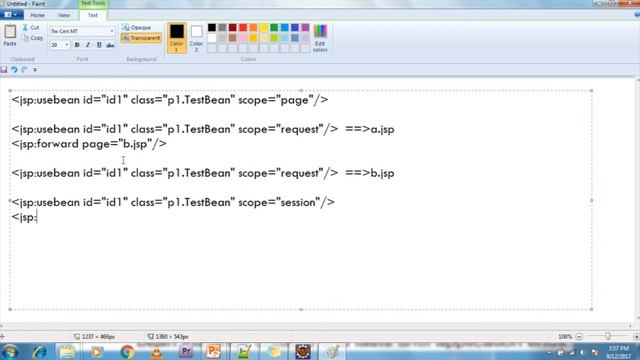Pick the rose pink color swatch

click(x=243, y=38)
